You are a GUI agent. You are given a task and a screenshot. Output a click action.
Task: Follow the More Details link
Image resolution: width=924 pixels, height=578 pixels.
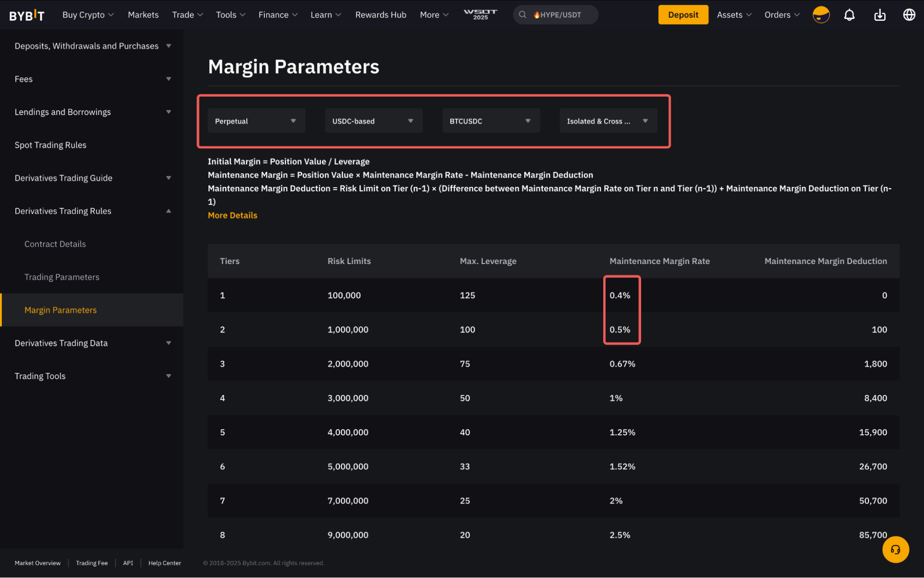click(x=233, y=215)
